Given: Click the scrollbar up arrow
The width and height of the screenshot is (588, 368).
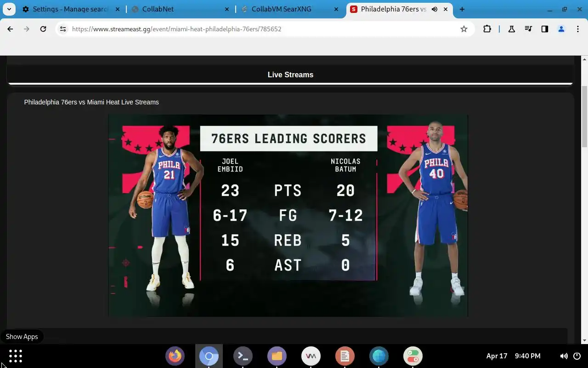Looking at the screenshot, I should 585,59.
